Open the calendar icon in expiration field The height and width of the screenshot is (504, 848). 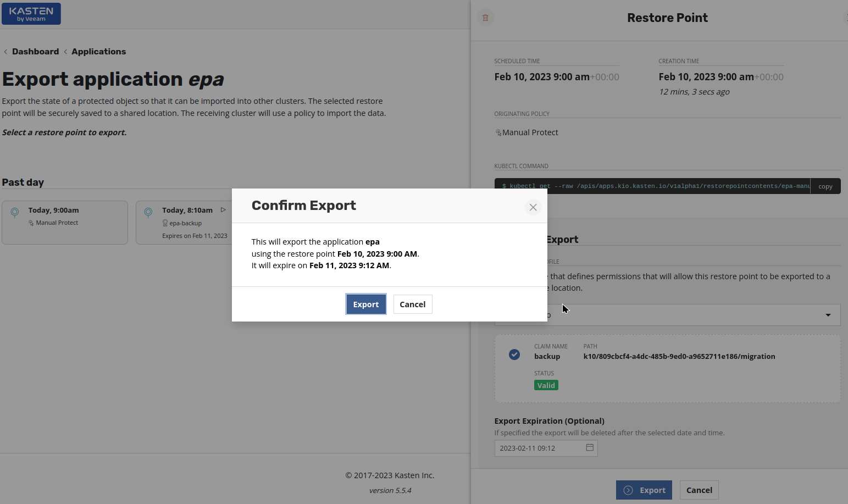[590, 447]
